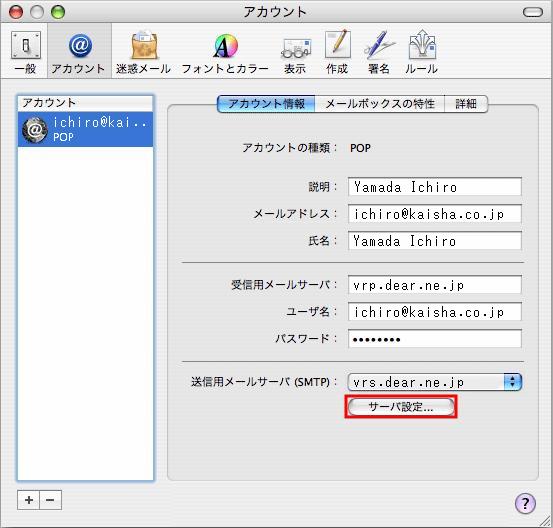The height and width of the screenshot is (528, 553).
Task: Remove account with the minus button
Action: pyautogui.click(x=50, y=500)
